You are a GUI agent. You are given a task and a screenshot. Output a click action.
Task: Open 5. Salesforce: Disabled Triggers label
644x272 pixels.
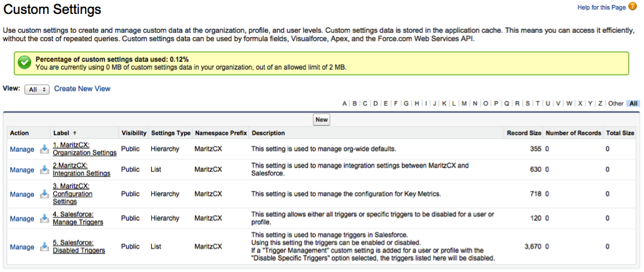tap(79, 246)
